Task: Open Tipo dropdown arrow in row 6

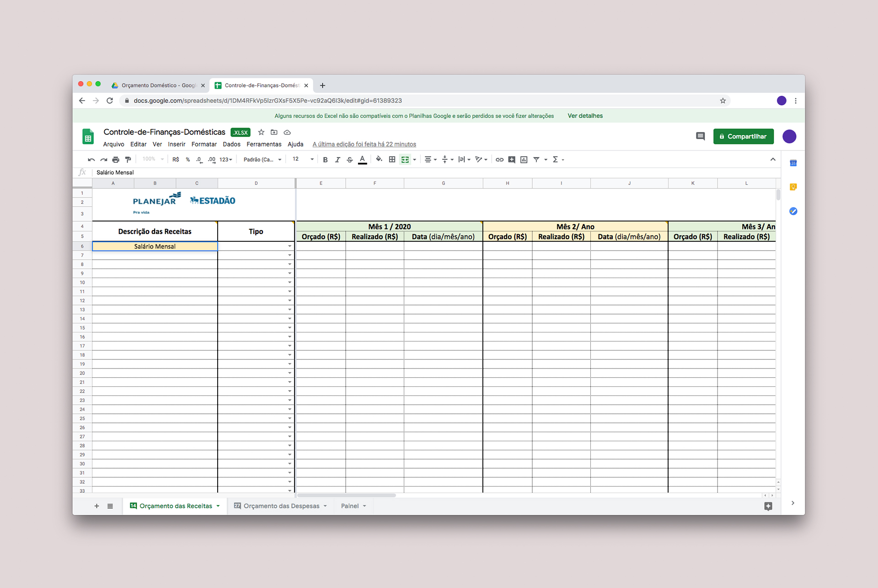Action: click(x=289, y=246)
